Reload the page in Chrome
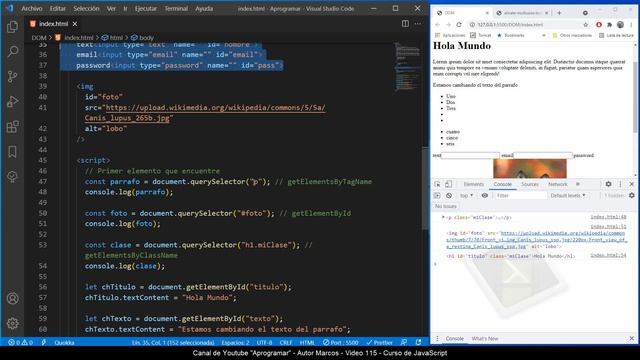 (x=459, y=24)
